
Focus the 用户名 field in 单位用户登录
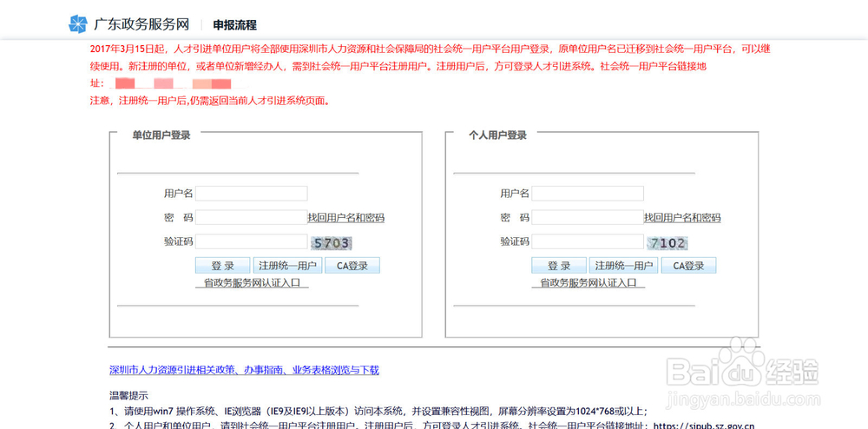pyautogui.click(x=252, y=193)
